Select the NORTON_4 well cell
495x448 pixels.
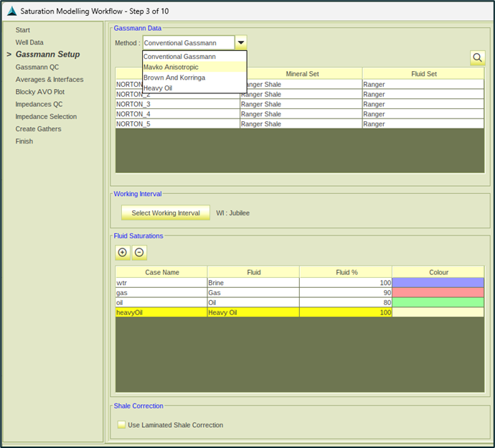point(177,113)
